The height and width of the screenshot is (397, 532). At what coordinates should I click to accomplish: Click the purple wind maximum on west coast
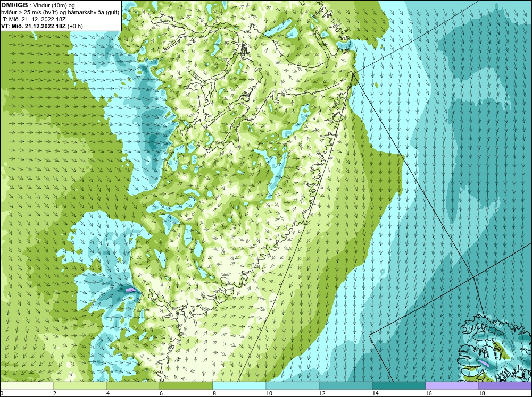(130, 290)
